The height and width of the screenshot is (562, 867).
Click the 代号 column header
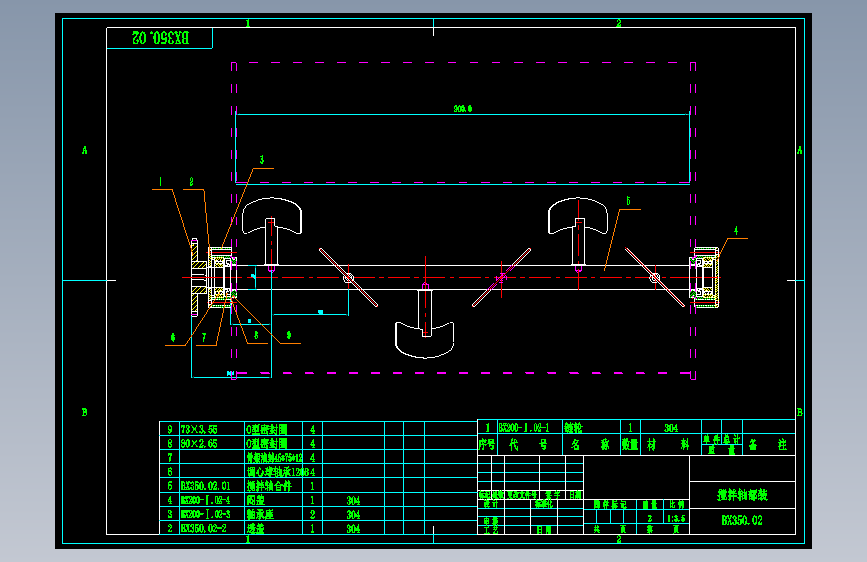tap(529, 444)
